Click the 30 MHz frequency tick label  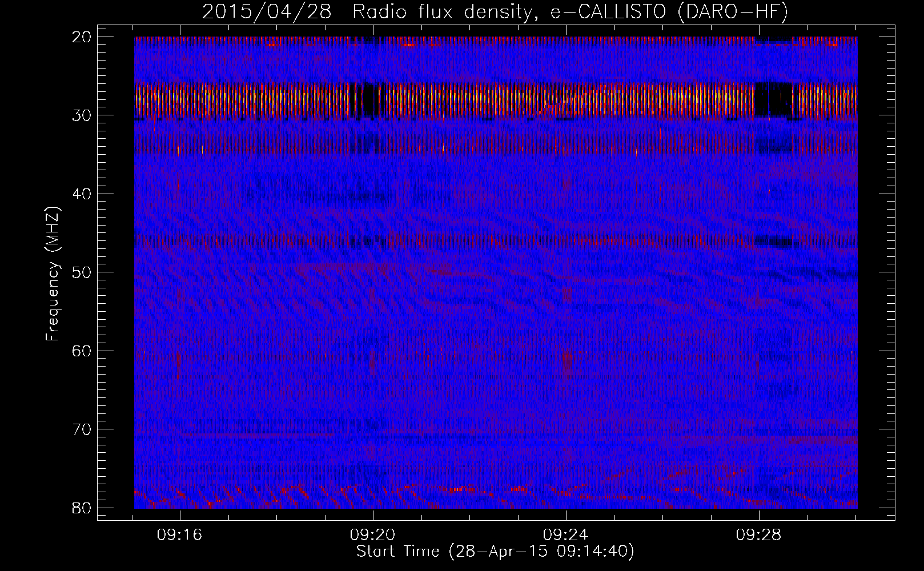click(x=82, y=115)
